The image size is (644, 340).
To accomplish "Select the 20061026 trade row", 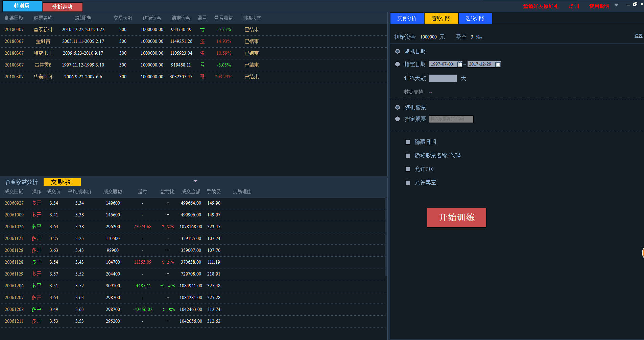I will point(193,227).
